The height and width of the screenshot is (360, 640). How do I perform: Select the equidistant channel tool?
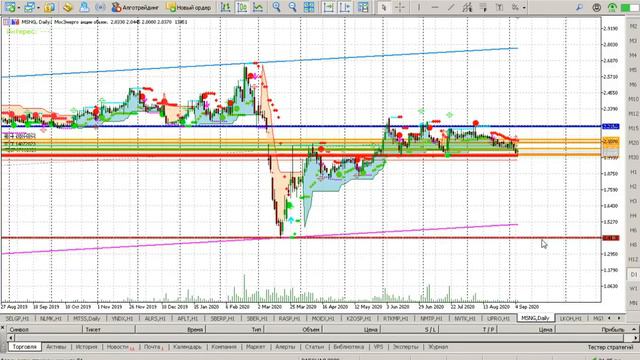point(467,7)
